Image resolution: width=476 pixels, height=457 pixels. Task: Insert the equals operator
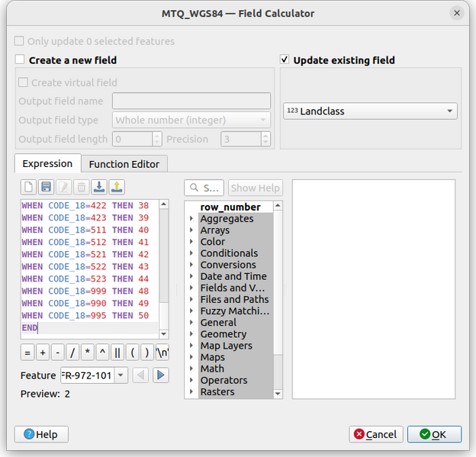(x=27, y=352)
